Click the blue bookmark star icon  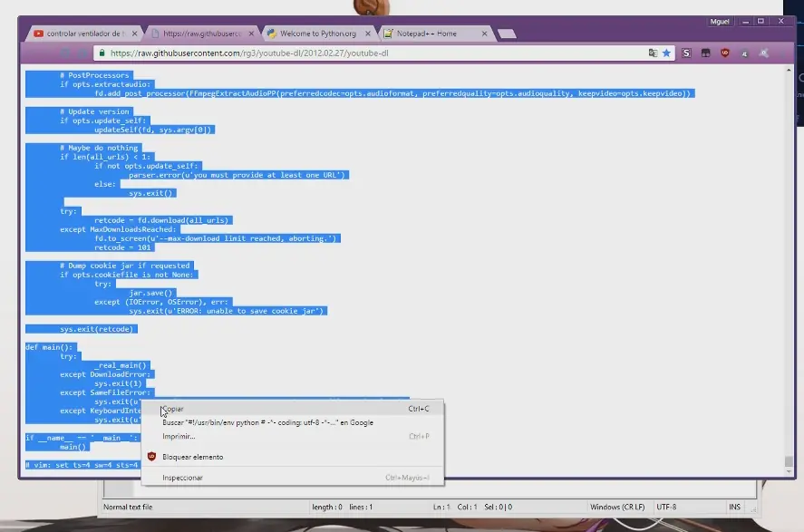(x=666, y=53)
